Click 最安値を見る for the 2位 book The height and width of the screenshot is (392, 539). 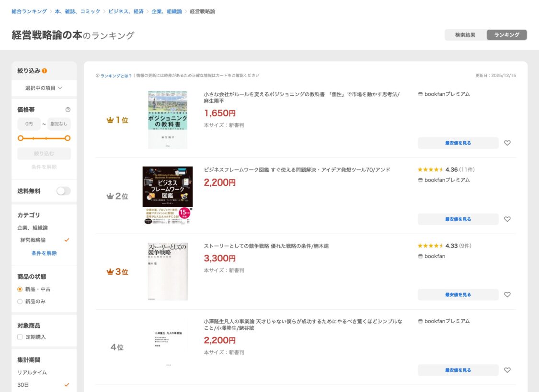click(x=458, y=219)
